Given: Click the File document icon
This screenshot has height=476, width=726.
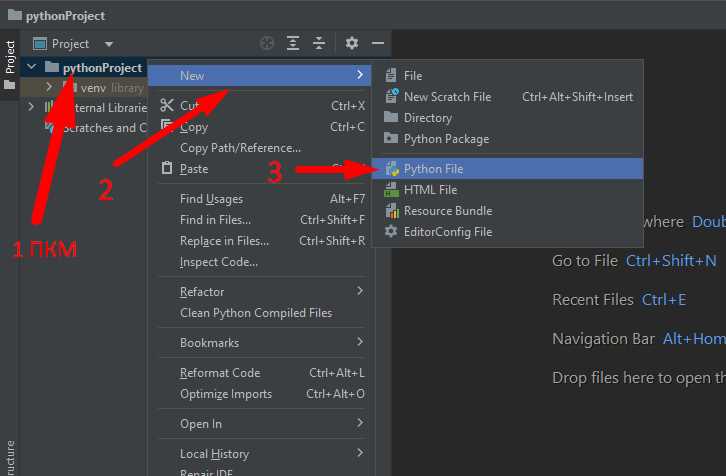Looking at the screenshot, I should point(391,75).
